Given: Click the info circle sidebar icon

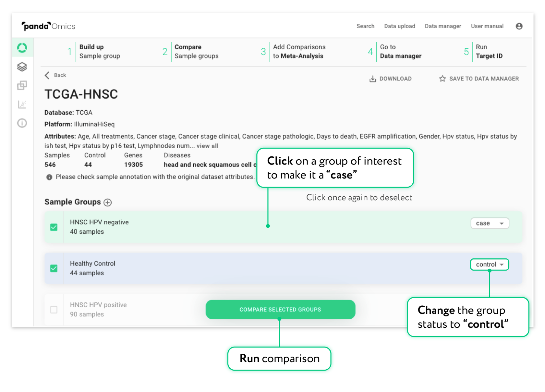Looking at the screenshot, I should point(22,123).
